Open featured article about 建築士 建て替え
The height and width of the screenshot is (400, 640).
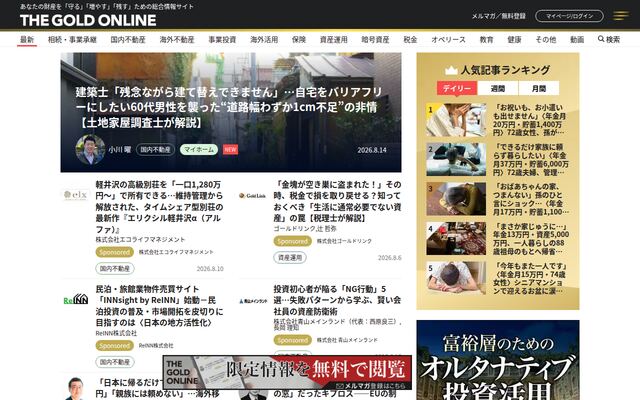pyautogui.click(x=229, y=107)
